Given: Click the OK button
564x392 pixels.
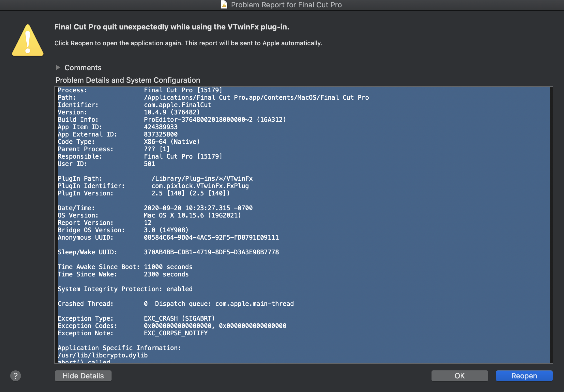Looking at the screenshot, I should 459,376.
